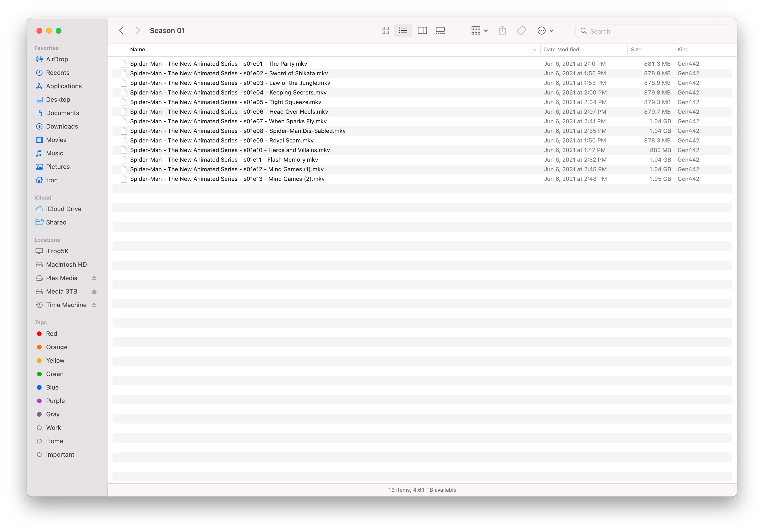Click the Share toolbar icon

(x=502, y=31)
